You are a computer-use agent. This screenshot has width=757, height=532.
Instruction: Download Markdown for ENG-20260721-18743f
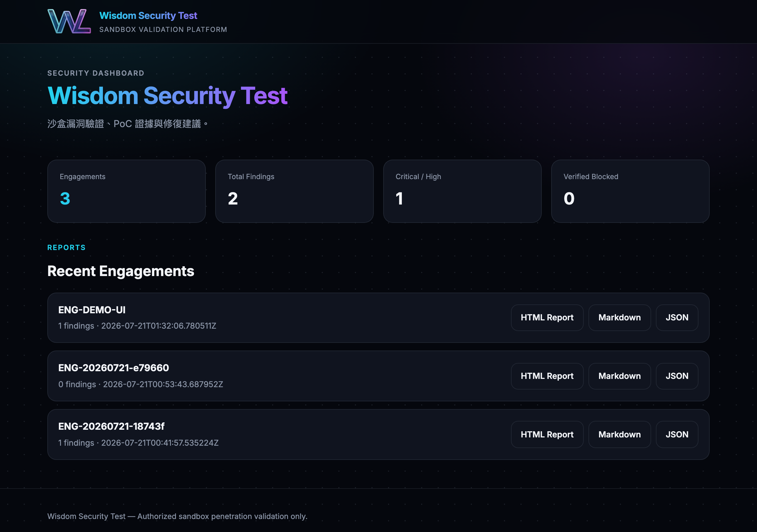619,434
